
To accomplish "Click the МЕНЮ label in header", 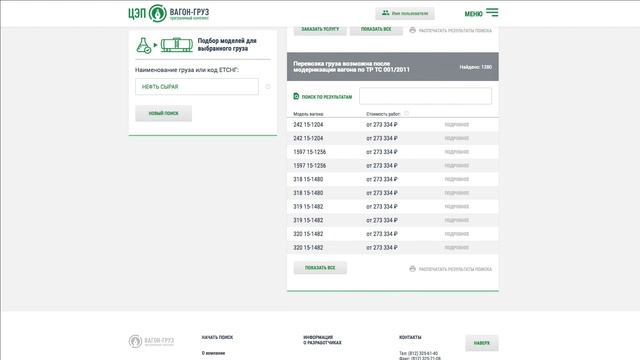I will click(x=473, y=14).
